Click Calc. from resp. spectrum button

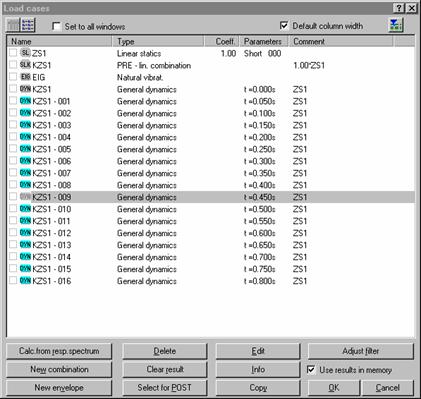click(x=59, y=351)
